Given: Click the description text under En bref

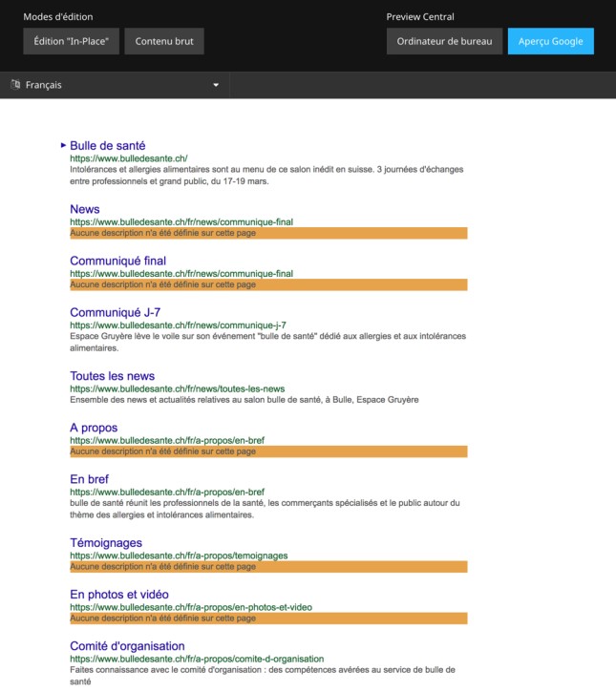Looking at the screenshot, I should 265,509.
